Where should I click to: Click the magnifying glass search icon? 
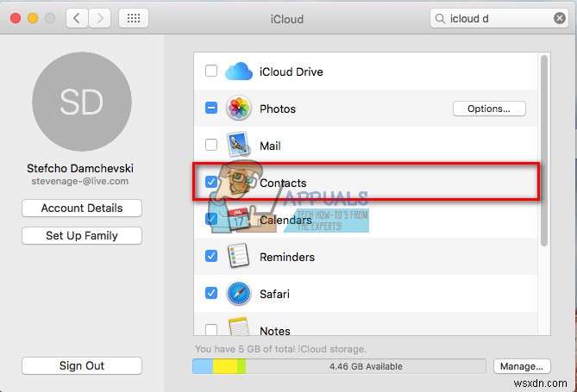click(440, 18)
